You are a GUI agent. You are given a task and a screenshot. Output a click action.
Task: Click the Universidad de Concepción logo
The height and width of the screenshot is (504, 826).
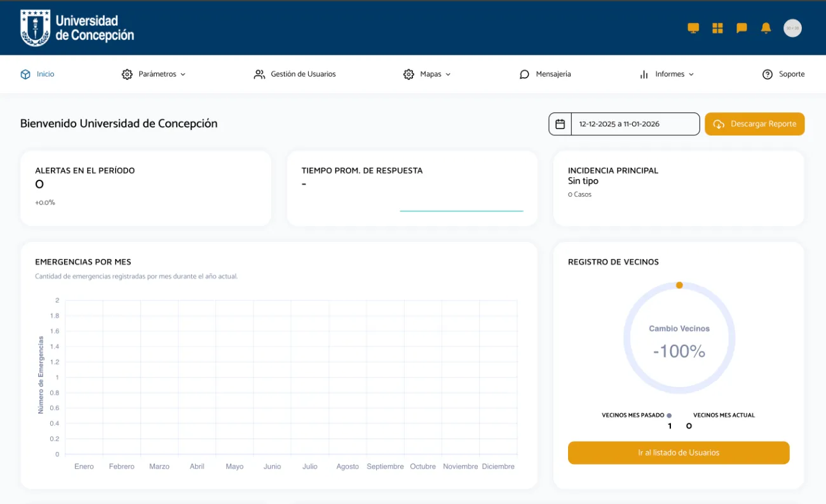77,28
